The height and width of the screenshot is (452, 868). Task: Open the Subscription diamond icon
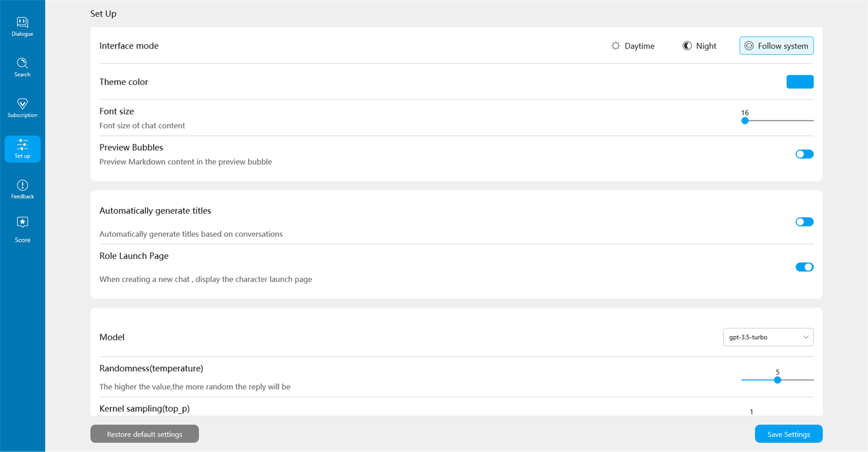22,104
